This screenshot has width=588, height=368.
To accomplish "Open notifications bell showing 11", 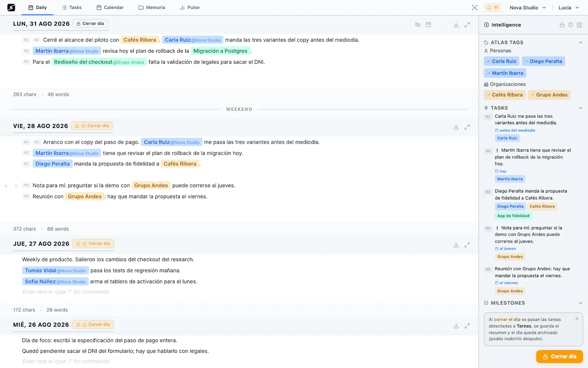I will tap(492, 8).
